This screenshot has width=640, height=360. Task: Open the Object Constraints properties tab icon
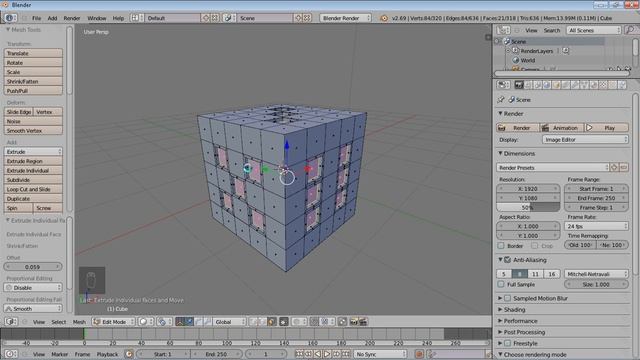pos(566,85)
